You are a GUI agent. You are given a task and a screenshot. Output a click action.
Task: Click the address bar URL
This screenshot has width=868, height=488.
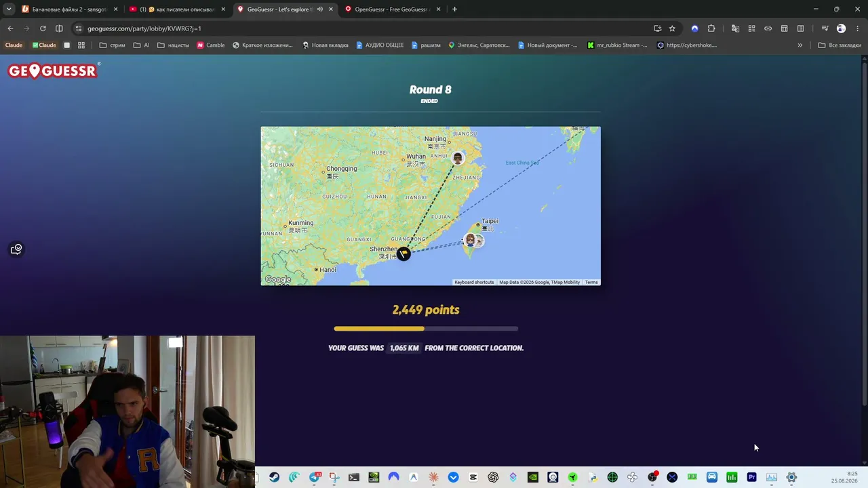point(144,28)
